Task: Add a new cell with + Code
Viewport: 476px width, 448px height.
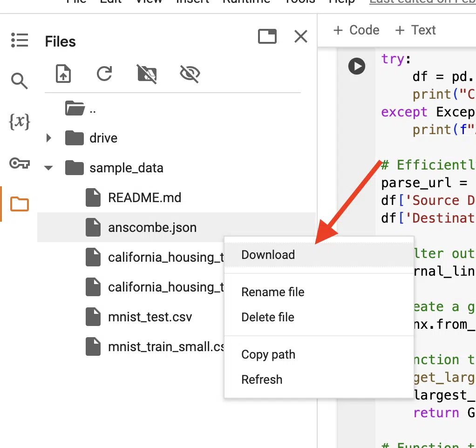Action: point(356,30)
